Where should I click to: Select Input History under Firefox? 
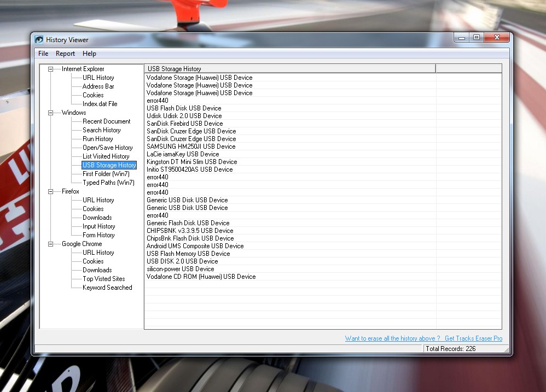[x=99, y=226]
